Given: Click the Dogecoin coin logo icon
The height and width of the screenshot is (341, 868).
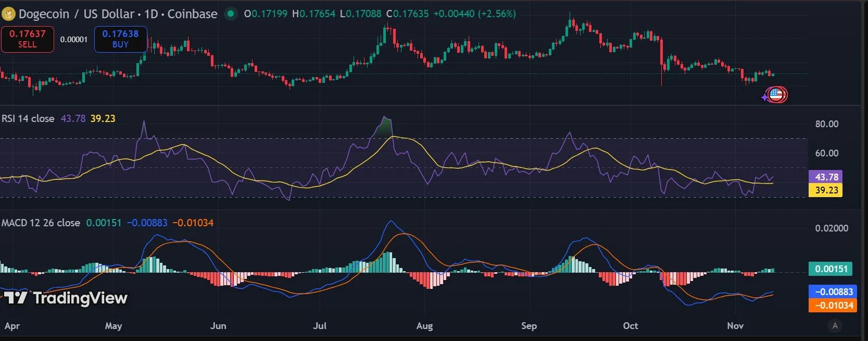Looking at the screenshot, I should click(8, 14).
